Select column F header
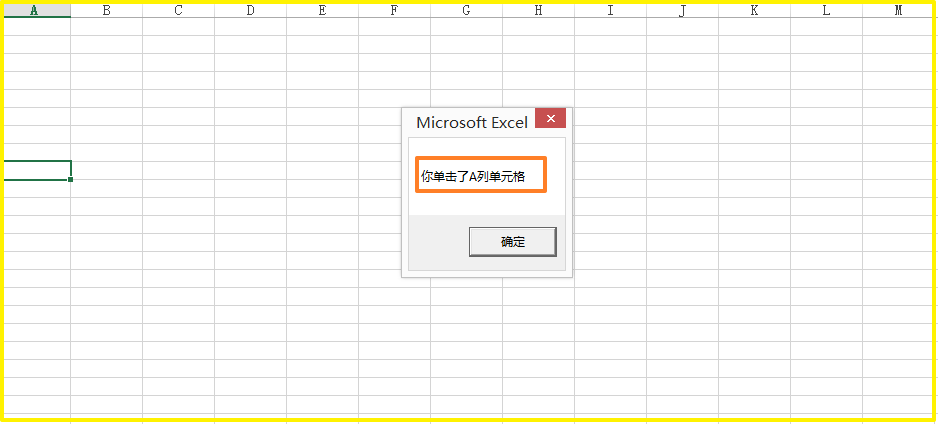 coord(394,10)
